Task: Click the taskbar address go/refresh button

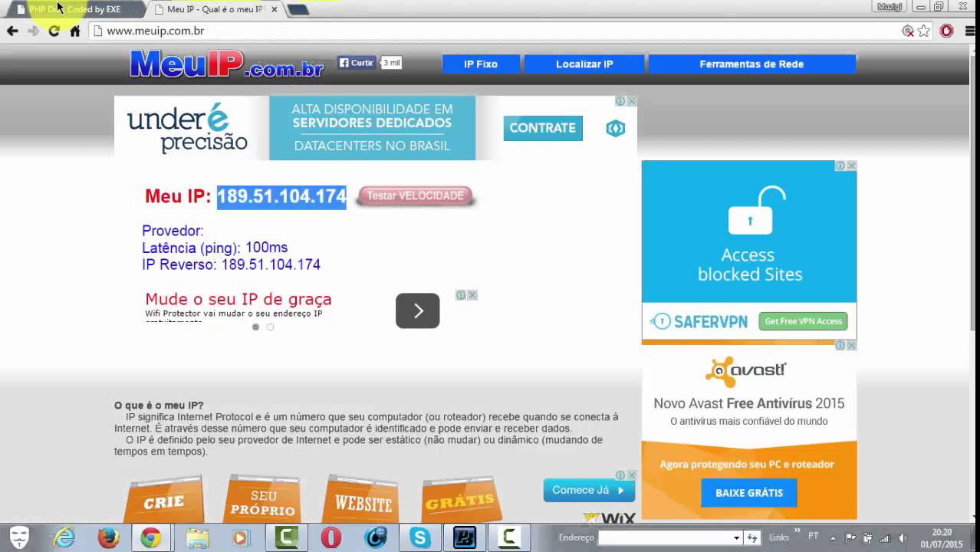Action: point(752,537)
